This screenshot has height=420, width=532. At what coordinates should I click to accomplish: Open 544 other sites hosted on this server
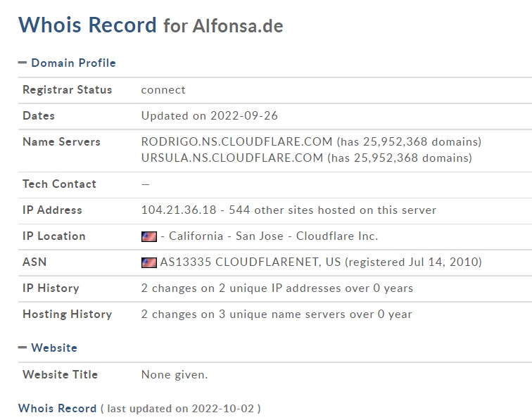pyautogui.click(x=332, y=210)
